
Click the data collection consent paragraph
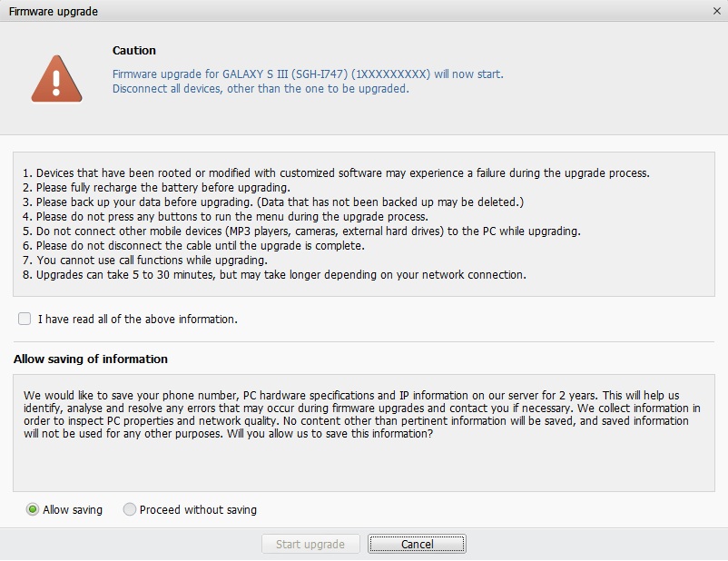tap(362, 415)
